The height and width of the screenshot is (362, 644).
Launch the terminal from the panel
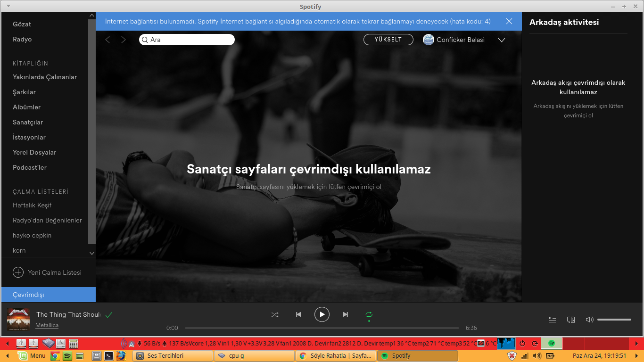109,356
